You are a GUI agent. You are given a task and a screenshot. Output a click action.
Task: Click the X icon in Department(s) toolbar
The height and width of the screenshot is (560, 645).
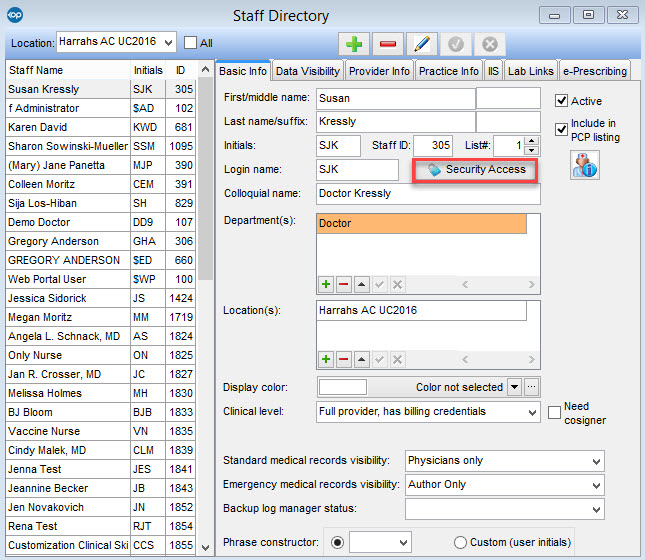point(397,284)
